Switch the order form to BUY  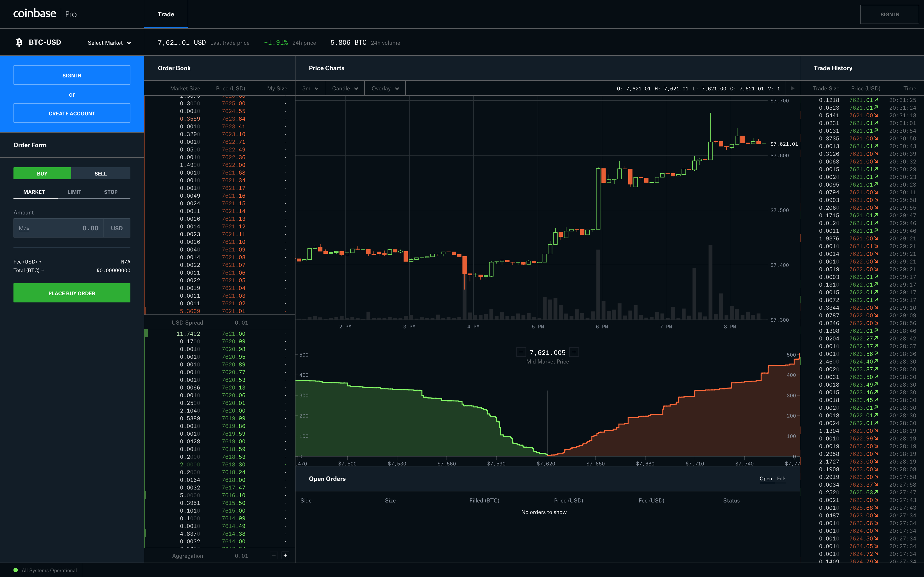(42, 173)
